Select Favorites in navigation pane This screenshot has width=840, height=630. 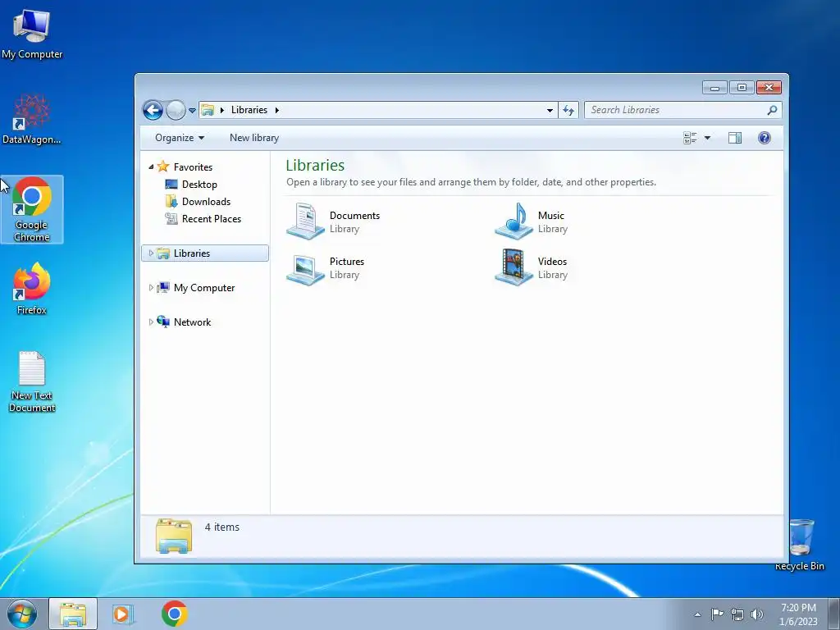193,167
